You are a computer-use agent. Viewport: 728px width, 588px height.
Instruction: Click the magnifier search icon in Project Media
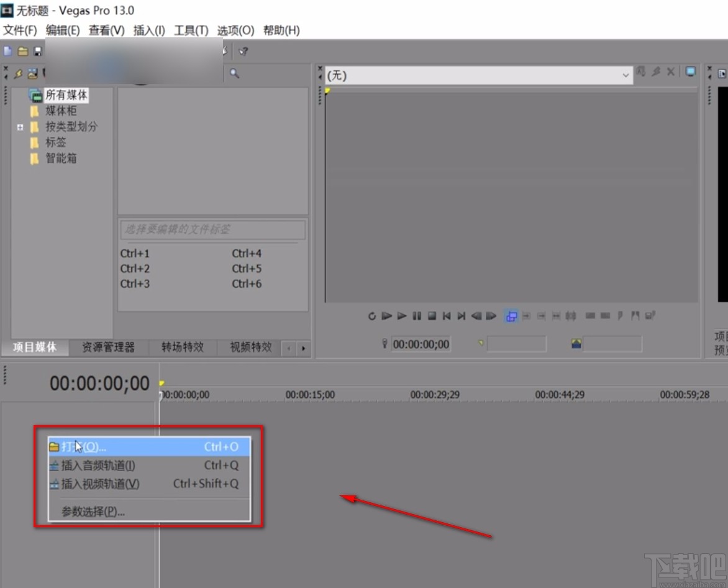(x=234, y=73)
